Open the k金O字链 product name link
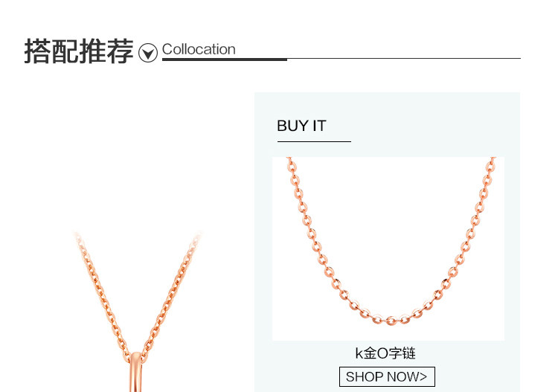558x392 pixels. [x=385, y=353]
